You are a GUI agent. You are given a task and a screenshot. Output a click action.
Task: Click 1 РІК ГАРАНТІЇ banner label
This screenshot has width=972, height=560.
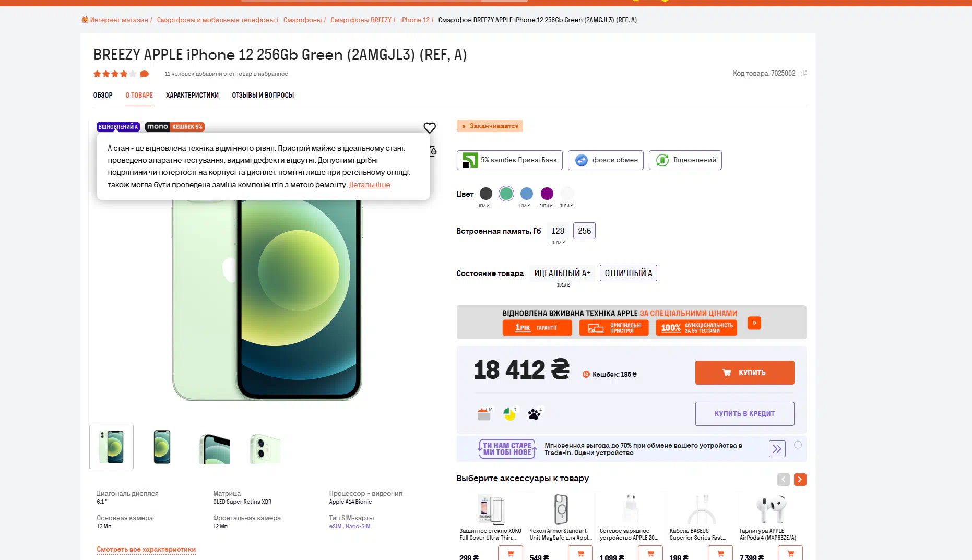tap(537, 328)
